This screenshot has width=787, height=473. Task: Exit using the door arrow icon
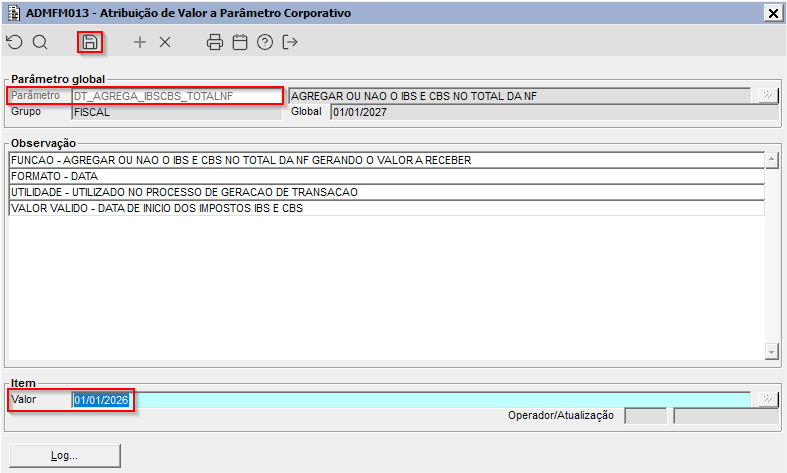[290, 42]
